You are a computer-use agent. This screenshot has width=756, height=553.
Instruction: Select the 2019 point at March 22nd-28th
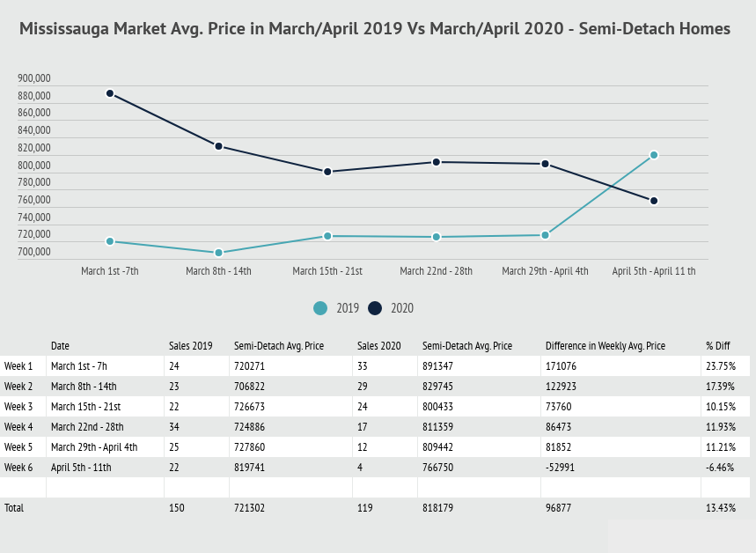click(x=437, y=237)
